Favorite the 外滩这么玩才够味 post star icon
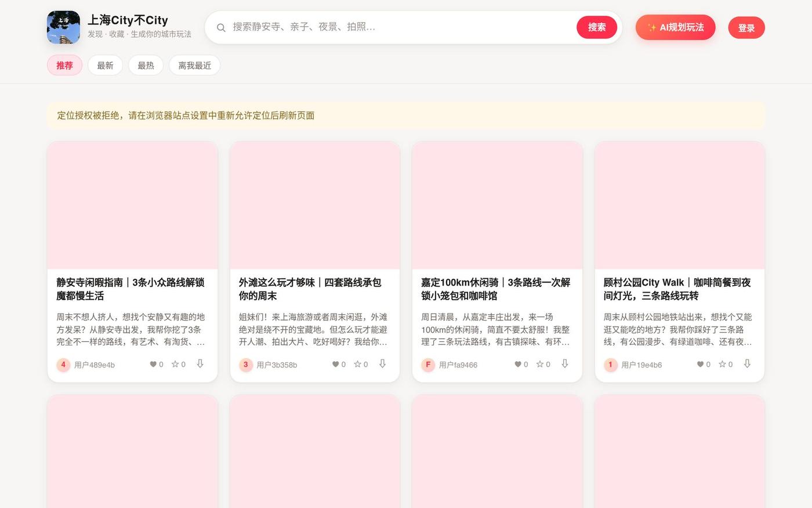This screenshot has height=508, width=812. coord(357,365)
